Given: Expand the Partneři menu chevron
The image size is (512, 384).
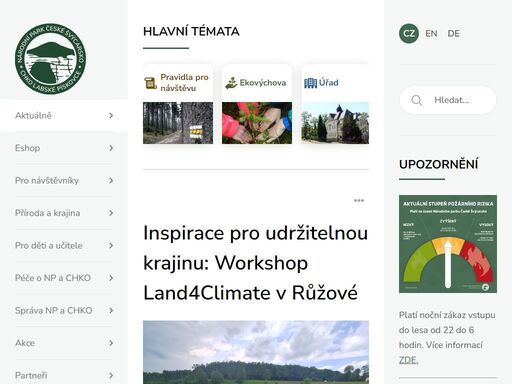Looking at the screenshot, I should pyautogui.click(x=111, y=376).
